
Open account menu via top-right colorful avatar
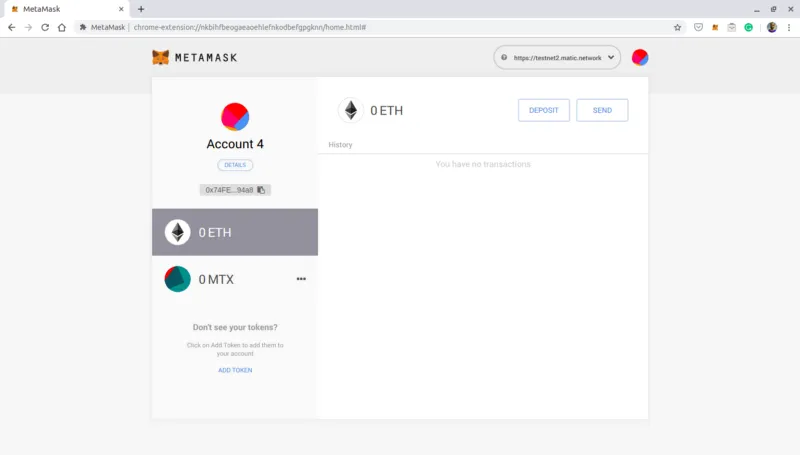[x=640, y=57]
